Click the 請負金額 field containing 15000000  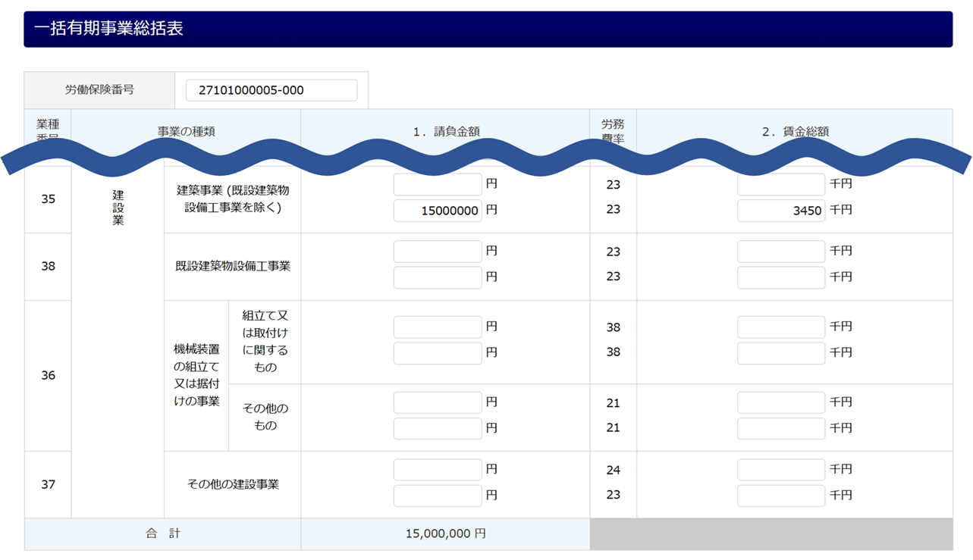click(438, 211)
